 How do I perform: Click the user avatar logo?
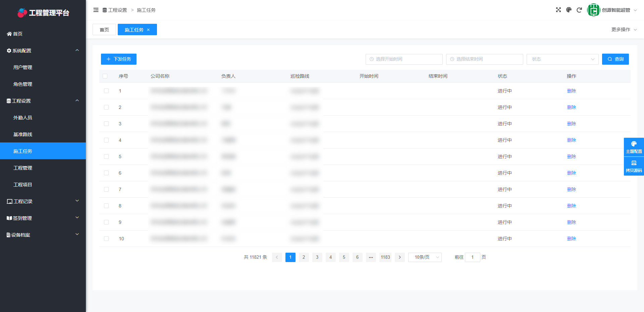tap(593, 10)
